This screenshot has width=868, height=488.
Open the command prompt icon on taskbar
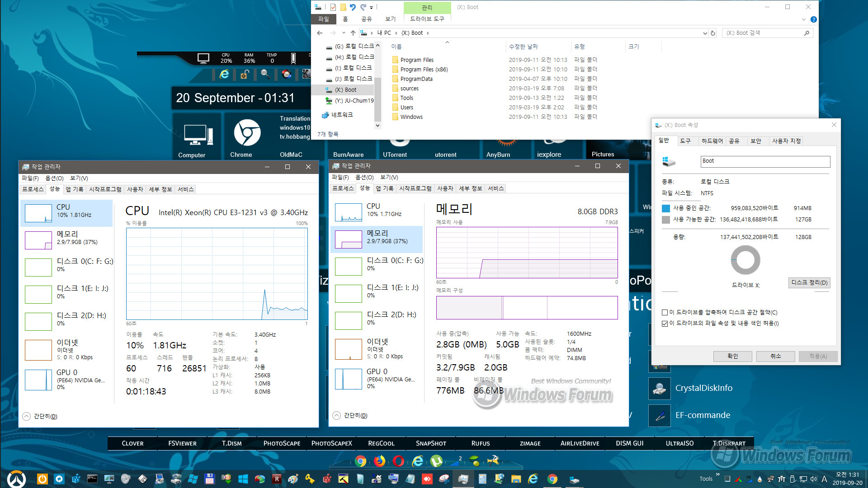[x=92, y=479]
